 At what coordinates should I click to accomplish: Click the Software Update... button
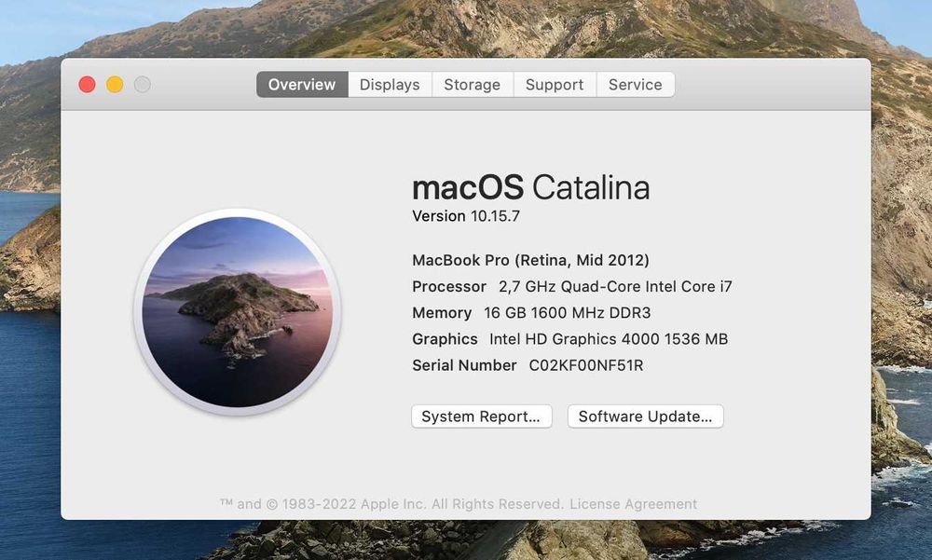tap(646, 417)
